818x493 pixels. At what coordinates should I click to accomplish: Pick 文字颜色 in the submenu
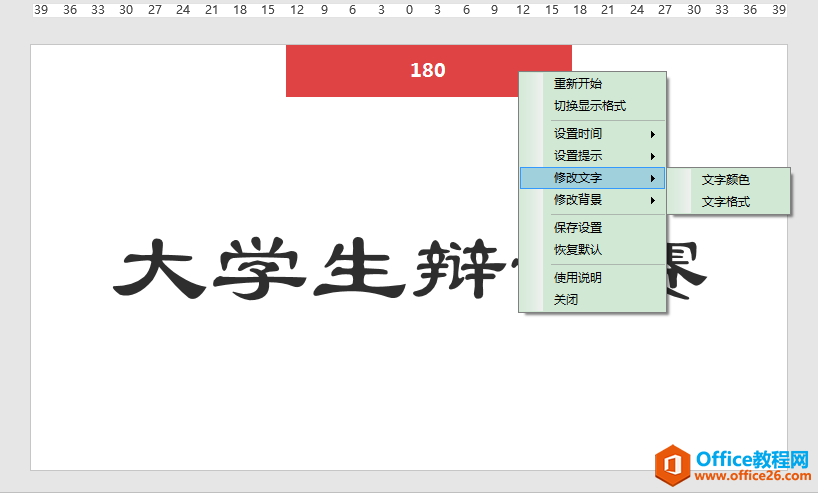[726, 181]
